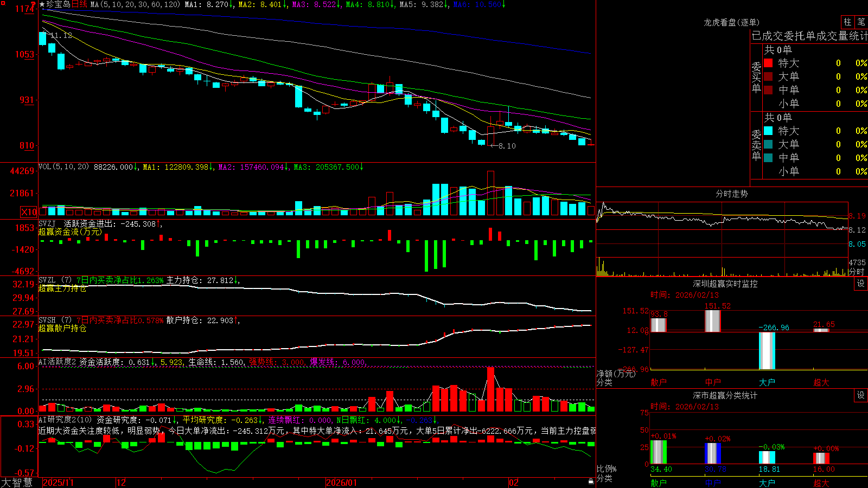
Task: Click the 散户 93.8 bar in 实时监控
Action: [x=659, y=325]
